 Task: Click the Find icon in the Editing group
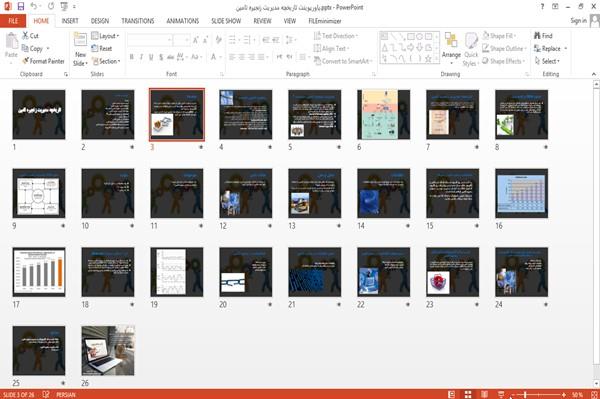537,36
